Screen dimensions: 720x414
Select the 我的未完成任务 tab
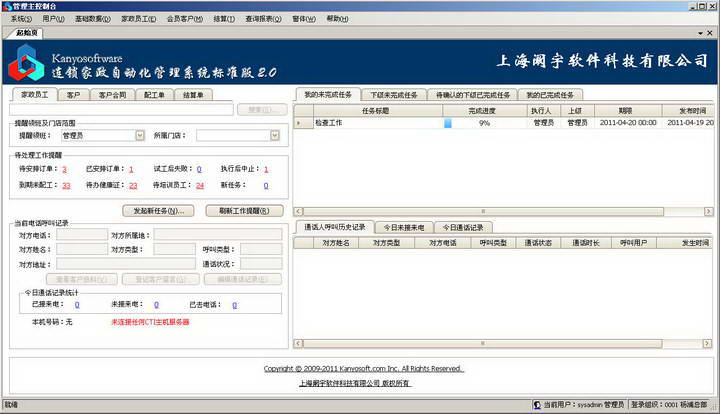pyautogui.click(x=328, y=94)
